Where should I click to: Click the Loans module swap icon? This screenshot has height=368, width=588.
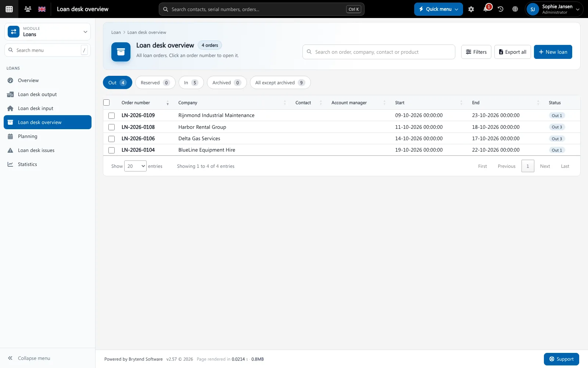point(14,32)
